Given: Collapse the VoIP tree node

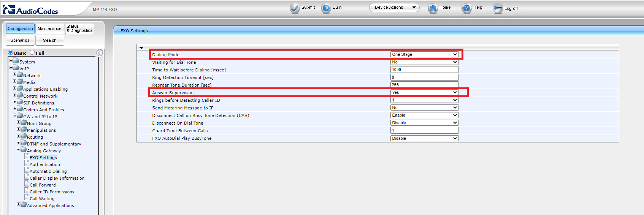Looking at the screenshot, I should (x=11, y=68).
